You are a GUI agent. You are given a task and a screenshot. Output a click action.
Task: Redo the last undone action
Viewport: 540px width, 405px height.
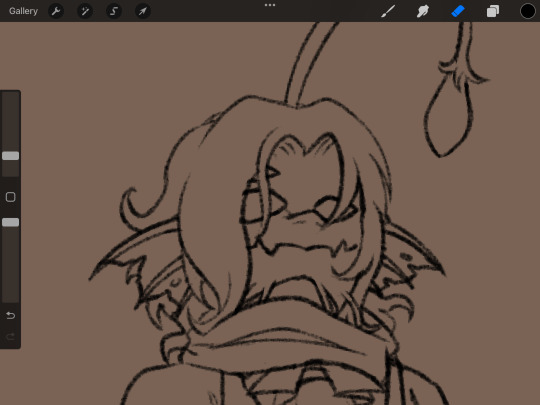pos(11,336)
